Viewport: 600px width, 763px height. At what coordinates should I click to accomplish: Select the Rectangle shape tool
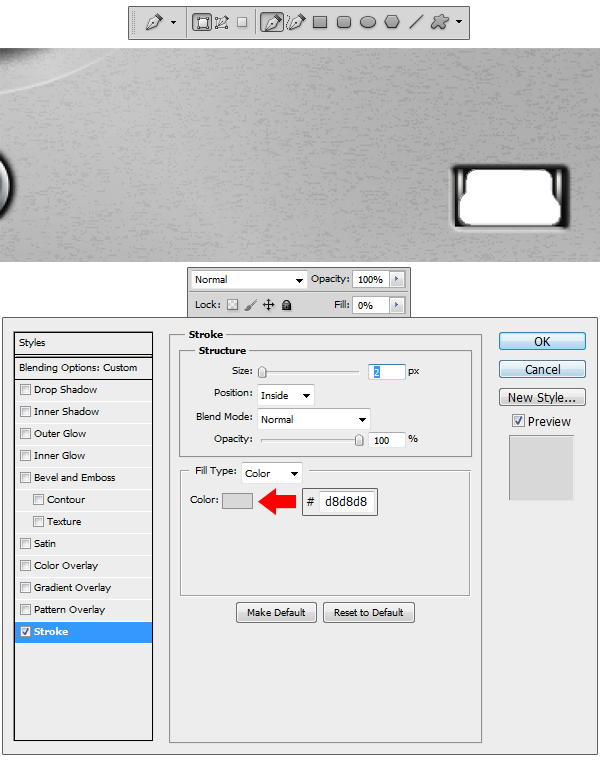[320, 22]
